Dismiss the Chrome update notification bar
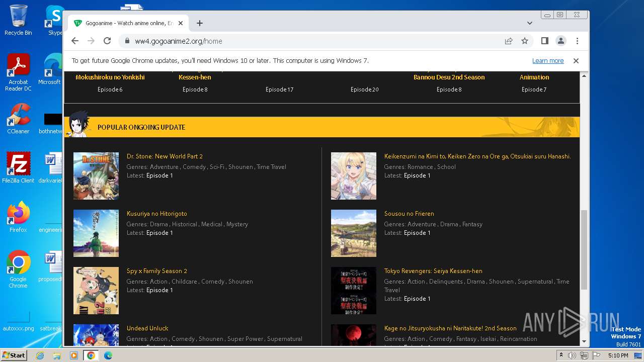The width and height of the screenshot is (644, 362). click(576, 61)
